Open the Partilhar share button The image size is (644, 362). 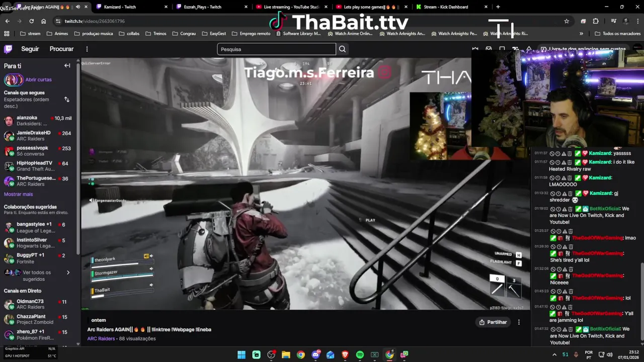point(493,322)
